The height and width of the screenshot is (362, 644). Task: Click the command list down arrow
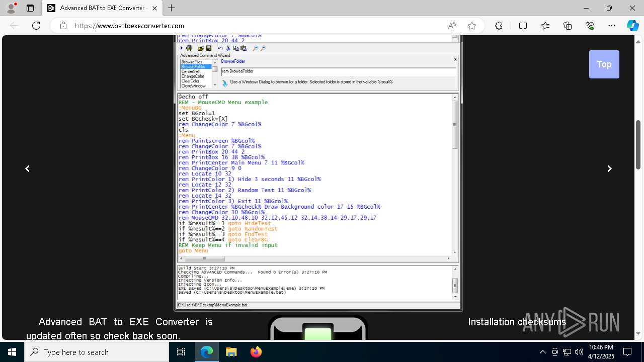coord(215,85)
